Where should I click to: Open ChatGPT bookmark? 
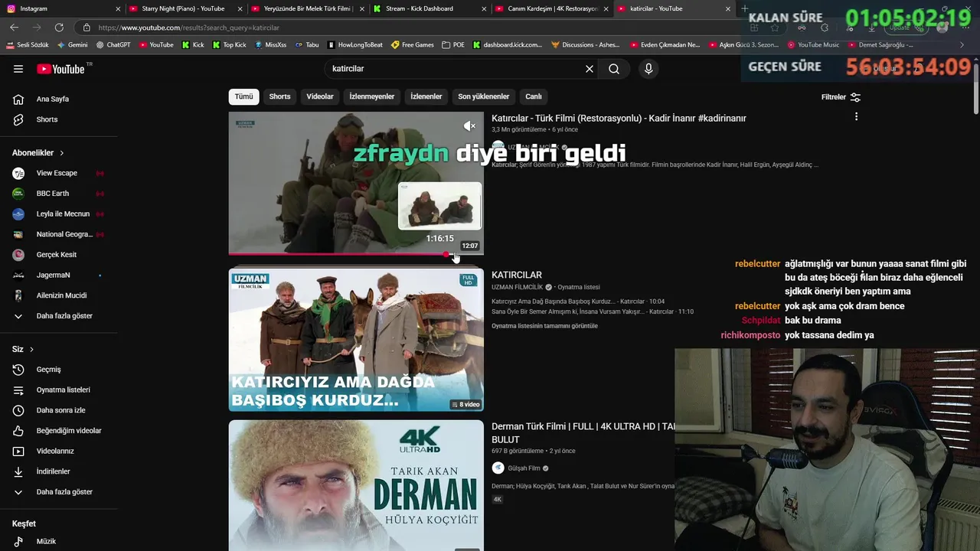[x=113, y=45]
